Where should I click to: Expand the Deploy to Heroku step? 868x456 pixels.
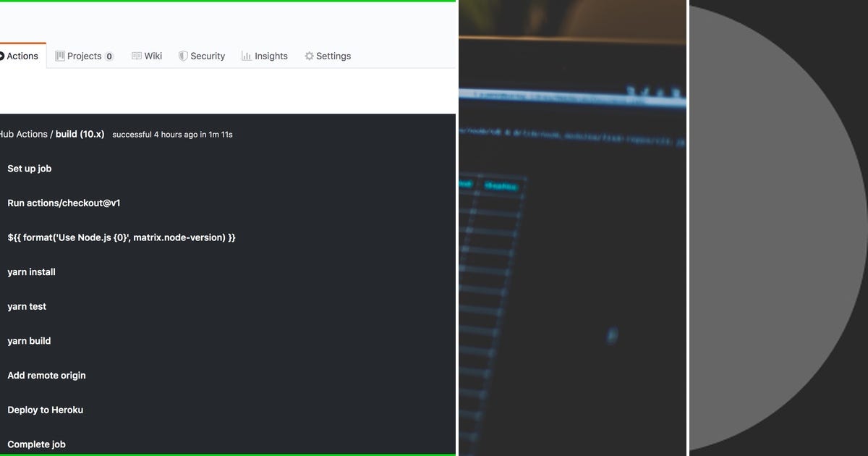(x=45, y=410)
